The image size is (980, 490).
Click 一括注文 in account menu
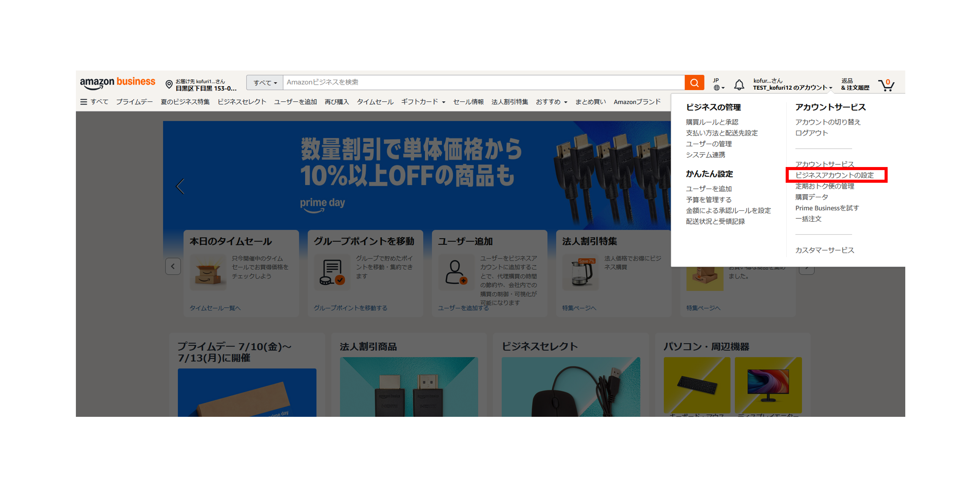click(x=808, y=218)
